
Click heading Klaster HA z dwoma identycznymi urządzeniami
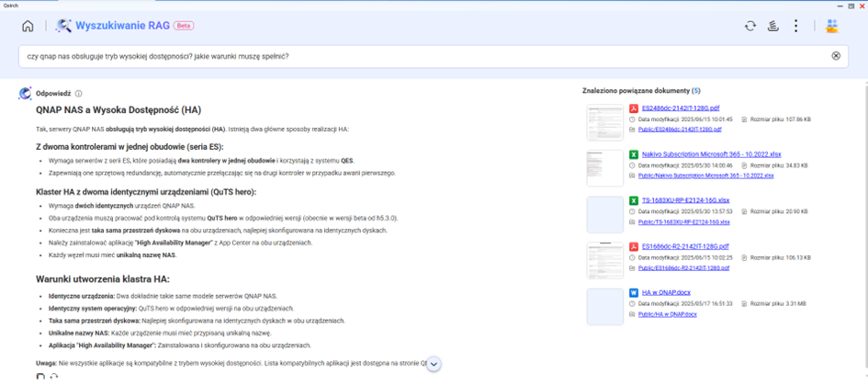(146, 192)
